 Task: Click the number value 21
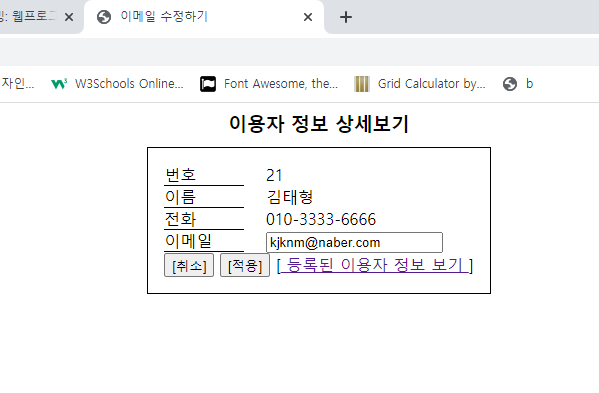click(274, 175)
